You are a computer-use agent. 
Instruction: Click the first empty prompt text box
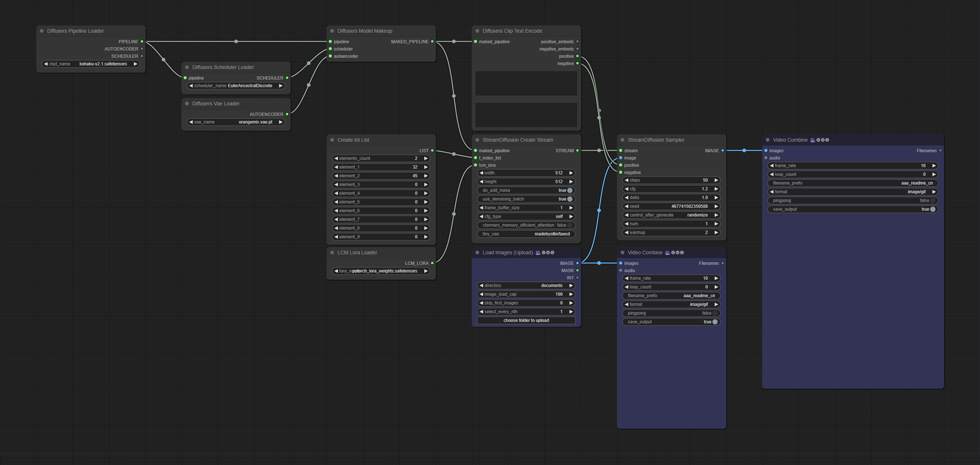526,83
